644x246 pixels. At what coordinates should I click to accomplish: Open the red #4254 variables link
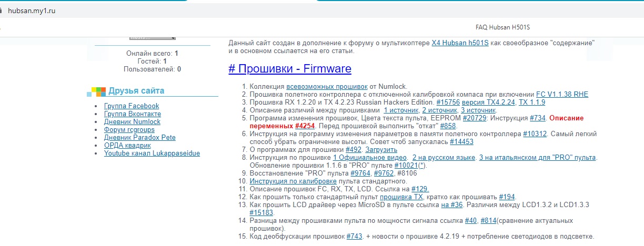point(305,126)
